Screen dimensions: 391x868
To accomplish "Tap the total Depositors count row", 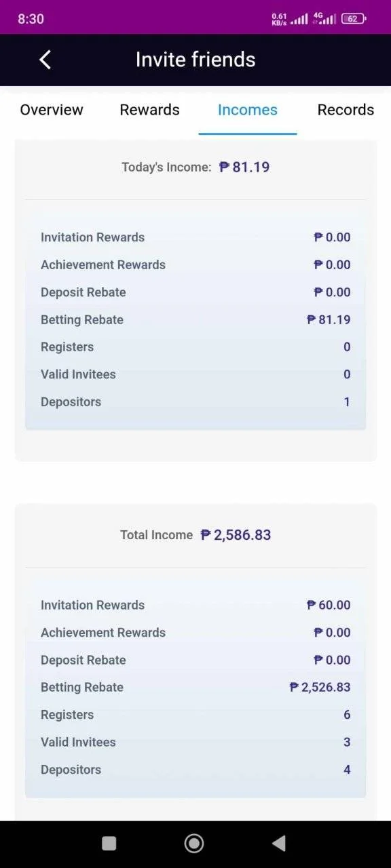I will click(x=195, y=770).
